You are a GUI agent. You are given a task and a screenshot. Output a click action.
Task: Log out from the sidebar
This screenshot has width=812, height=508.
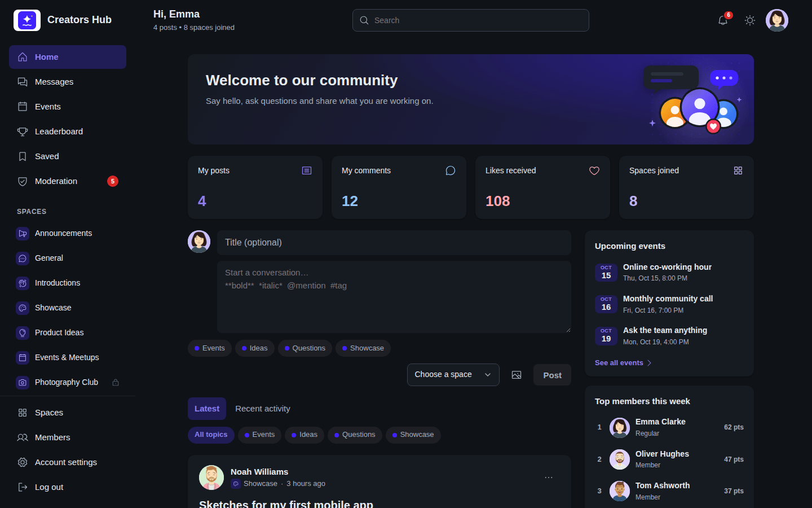click(x=68, y=487)
